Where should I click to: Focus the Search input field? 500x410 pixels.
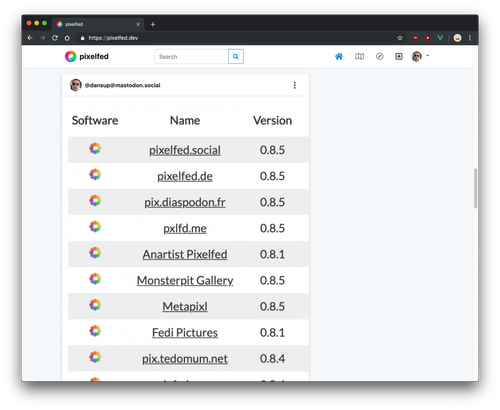pos(191,56)
